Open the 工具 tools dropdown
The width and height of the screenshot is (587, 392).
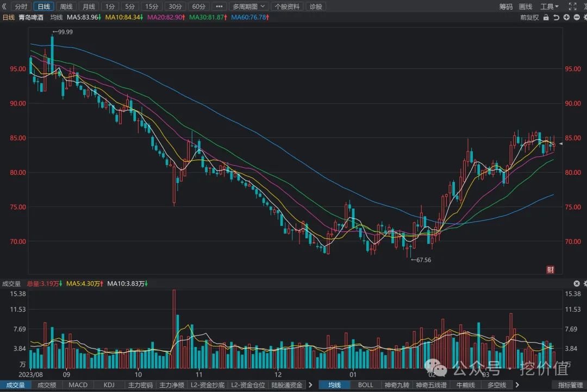(x=549, y=7)
